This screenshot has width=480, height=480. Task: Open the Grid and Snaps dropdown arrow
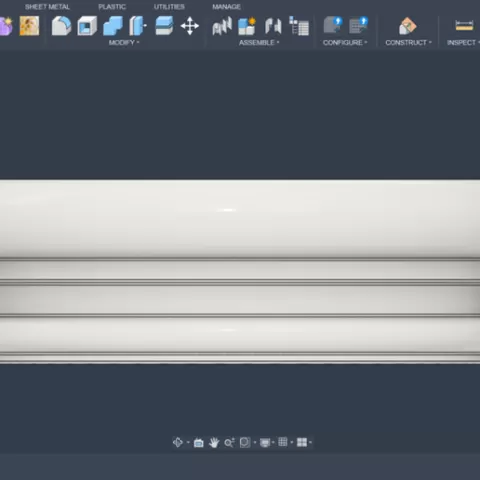click(x=292, y=443)
